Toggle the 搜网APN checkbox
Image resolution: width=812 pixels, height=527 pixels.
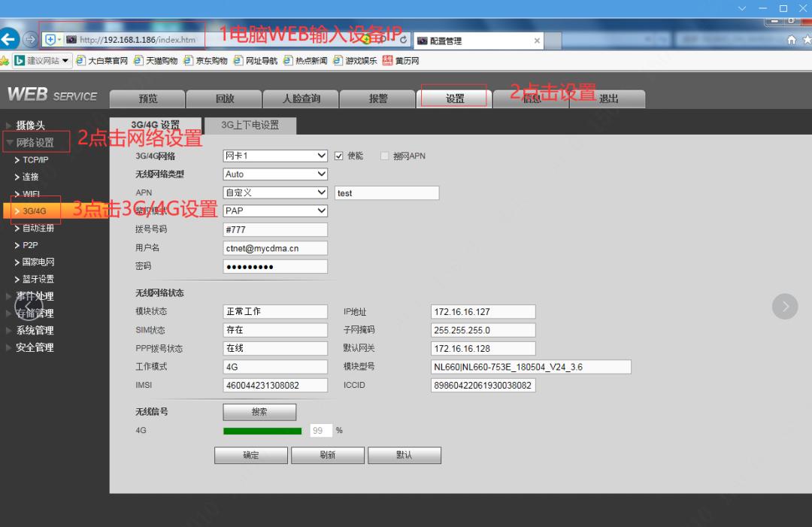[384, 156]
